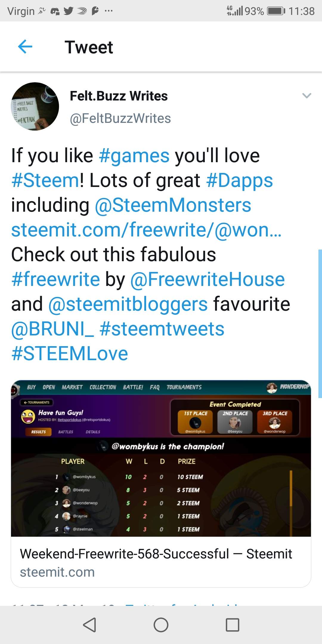Open the steemit.com/freewrite link
The height and width of the screenshot is (644, 322).
[x=146, y=230]
